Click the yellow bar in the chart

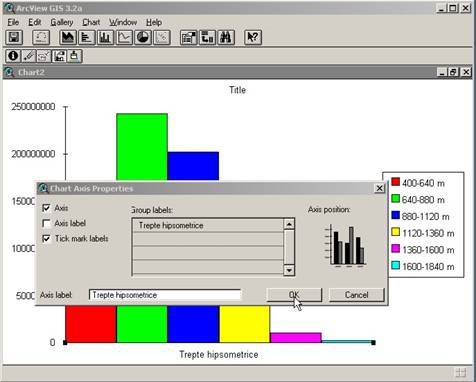coord(245,324)
